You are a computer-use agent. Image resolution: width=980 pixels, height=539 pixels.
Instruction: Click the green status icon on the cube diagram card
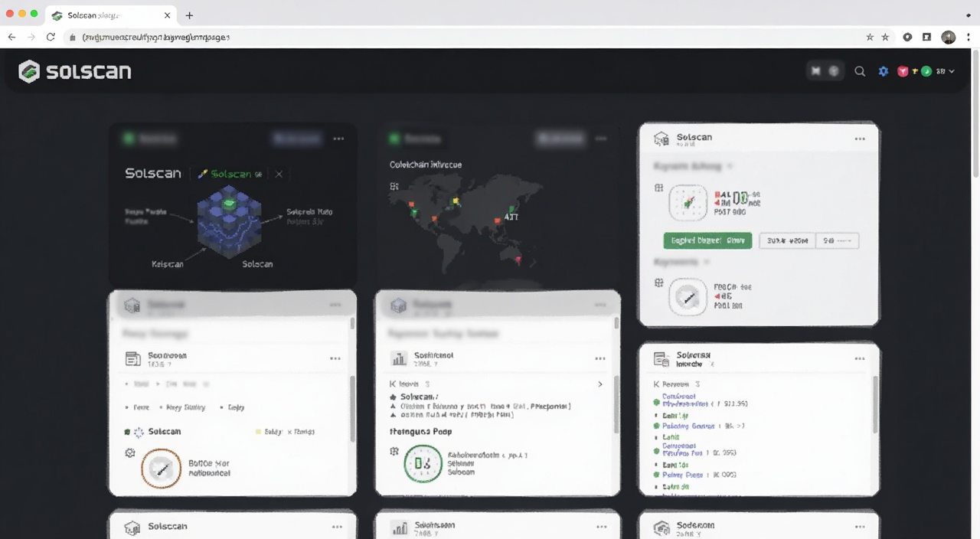129,139
